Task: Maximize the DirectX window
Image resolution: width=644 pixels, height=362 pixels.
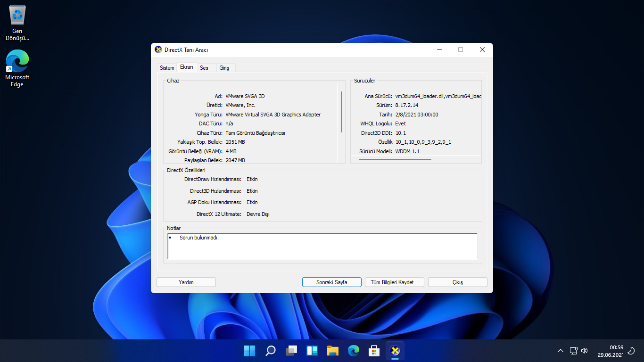Action: (x=461, y=49)
